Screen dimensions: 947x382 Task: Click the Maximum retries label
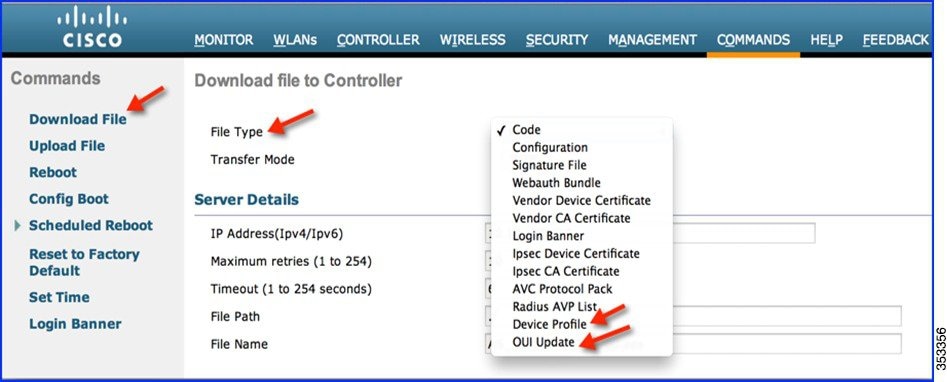click(291, 262)
